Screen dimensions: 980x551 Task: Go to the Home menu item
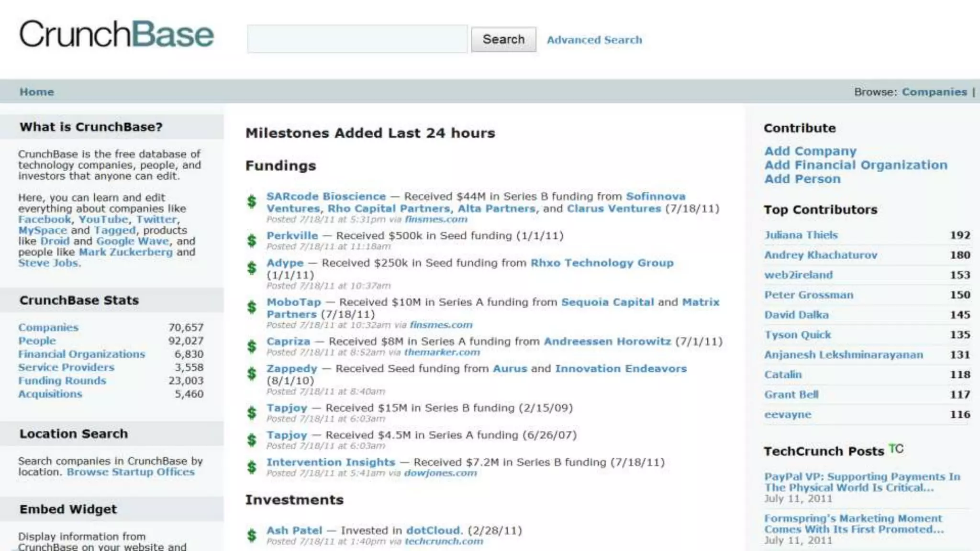tap(37, 92)
